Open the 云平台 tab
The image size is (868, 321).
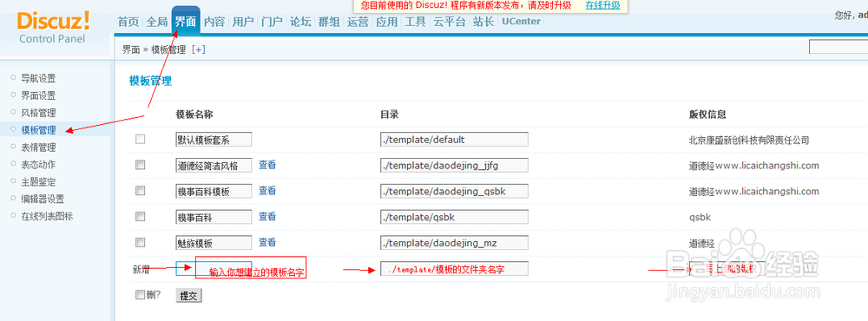[449, 23]
